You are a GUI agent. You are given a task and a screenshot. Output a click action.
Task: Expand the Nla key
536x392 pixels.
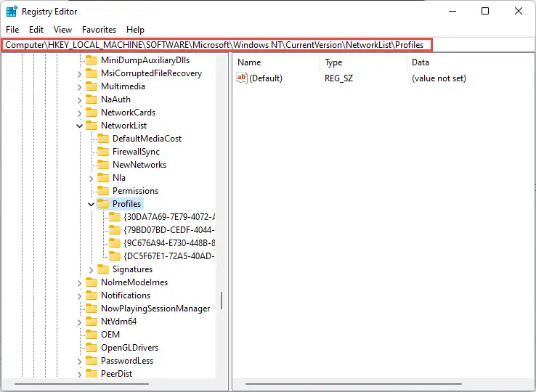[x=91, y=179]
